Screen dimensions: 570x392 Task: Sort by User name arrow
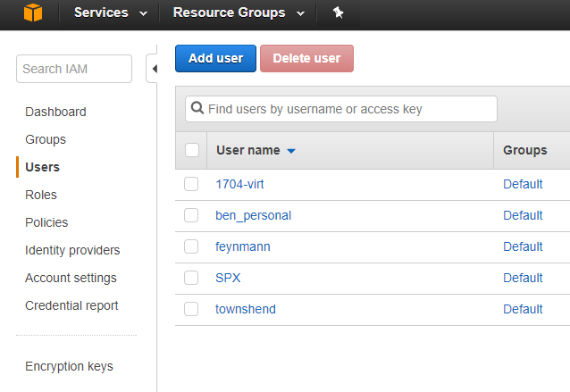point(291,151)
